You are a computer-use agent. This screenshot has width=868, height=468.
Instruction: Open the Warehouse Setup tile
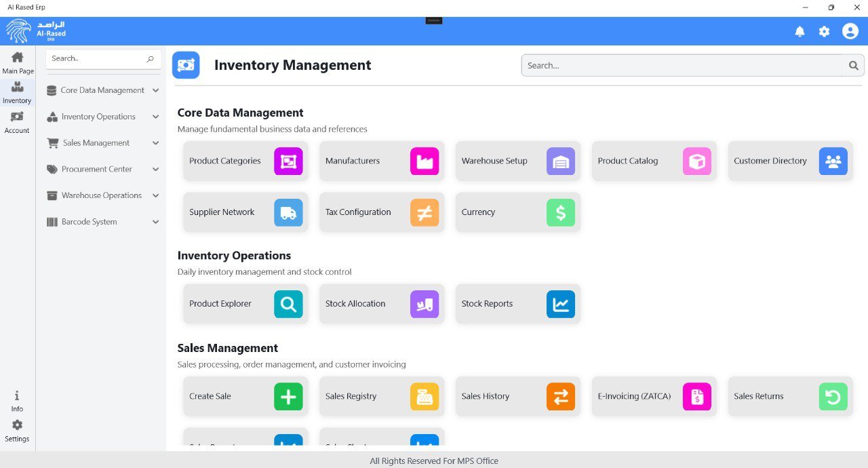point(517,161)
